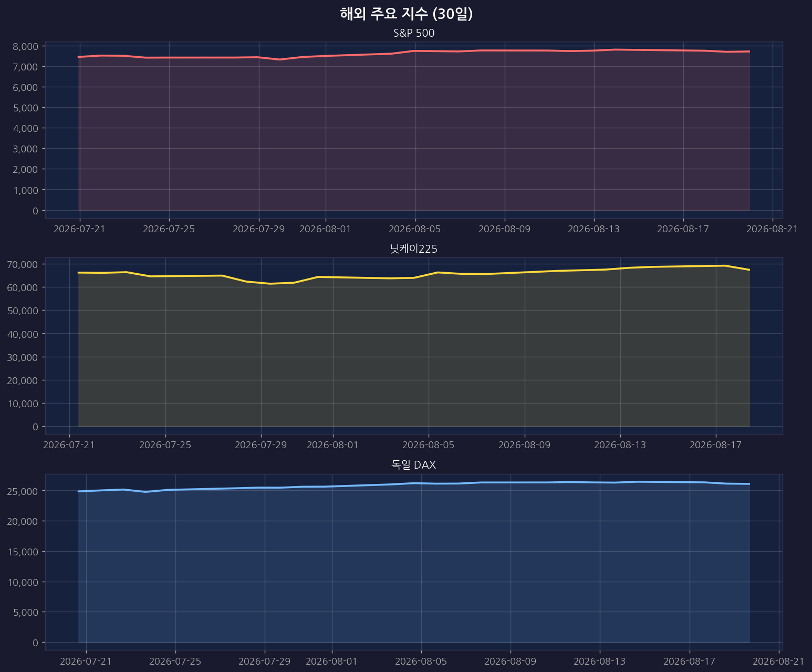This screenshot has width=812, height=672.
Task: Click the 2026-07-25 tick on 닛케이225 axis
Action: [165, 445]
